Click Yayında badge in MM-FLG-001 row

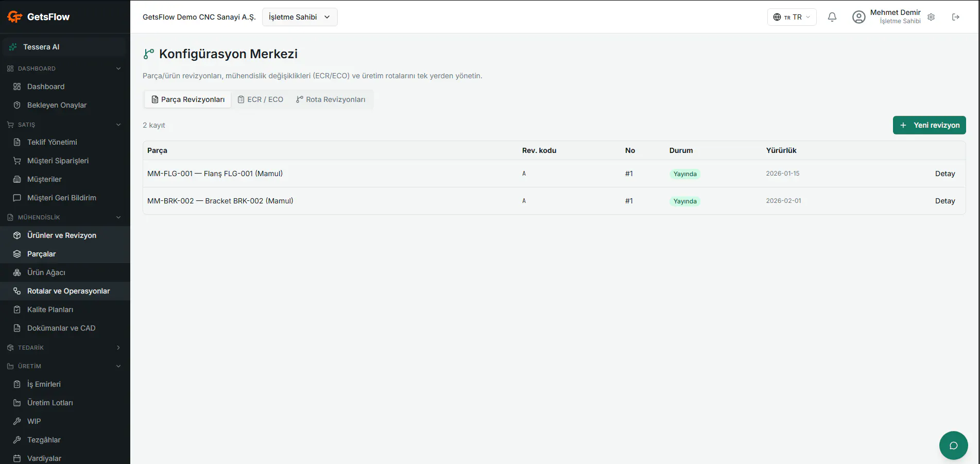click(685, 174)
